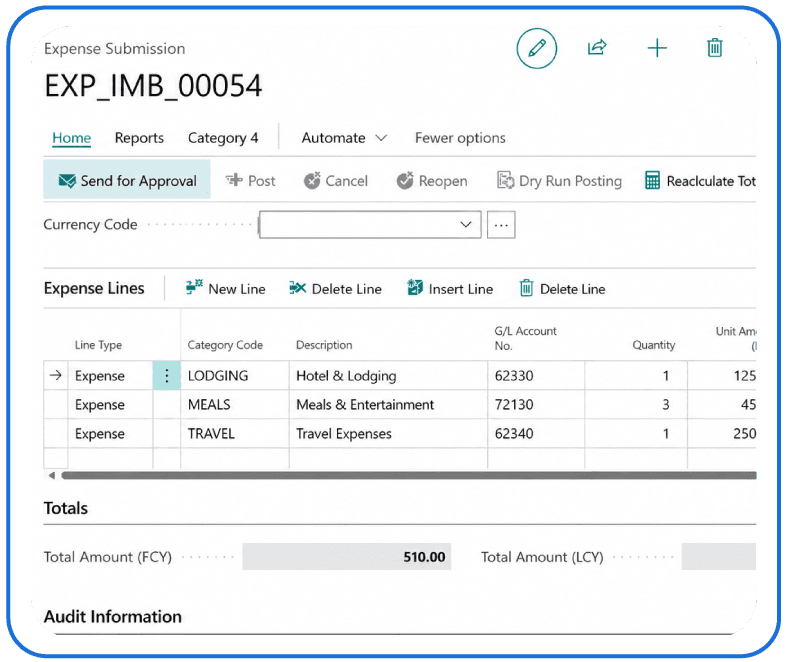Collapse the Totals section heading

coord(66,508)
